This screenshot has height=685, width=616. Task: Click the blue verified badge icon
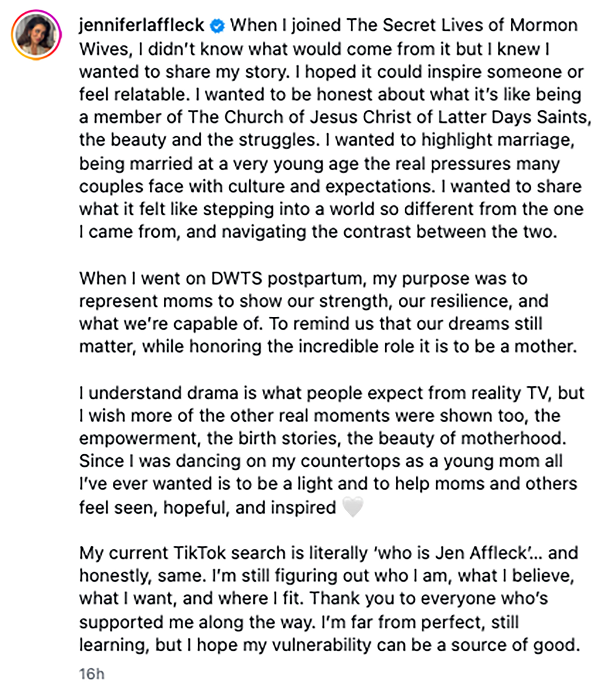[217, 26]
